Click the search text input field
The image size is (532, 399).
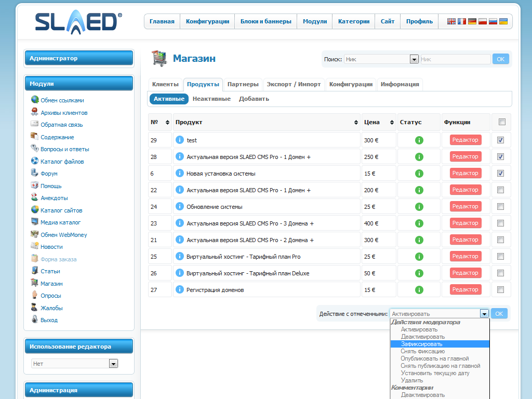tap(454, 59)
